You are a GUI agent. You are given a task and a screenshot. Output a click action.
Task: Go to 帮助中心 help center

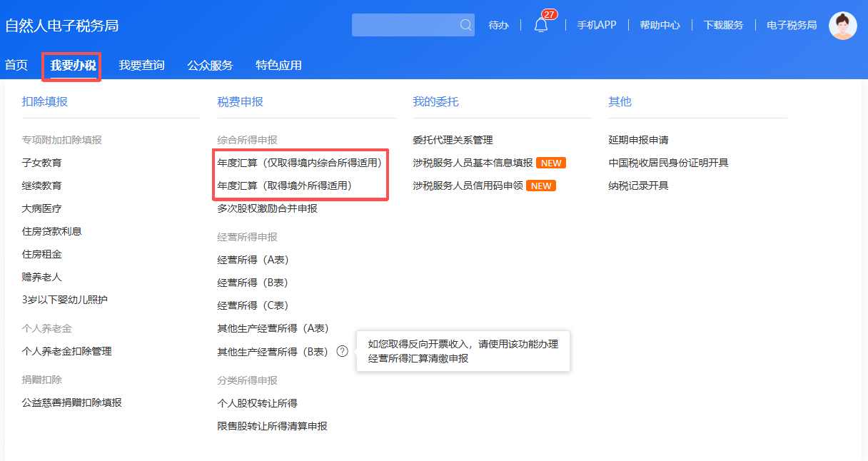tap(660, 25)
